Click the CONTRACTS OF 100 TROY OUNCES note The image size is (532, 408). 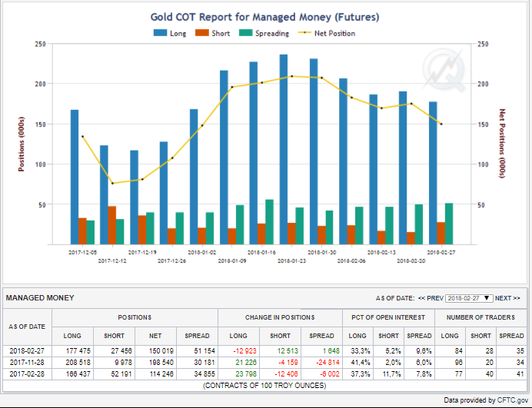(264, 386)
